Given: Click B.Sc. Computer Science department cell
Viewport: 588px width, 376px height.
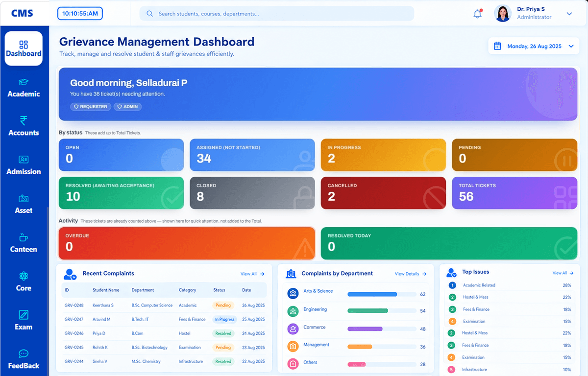Looking at the screenshot, I should tap(152, 305).
